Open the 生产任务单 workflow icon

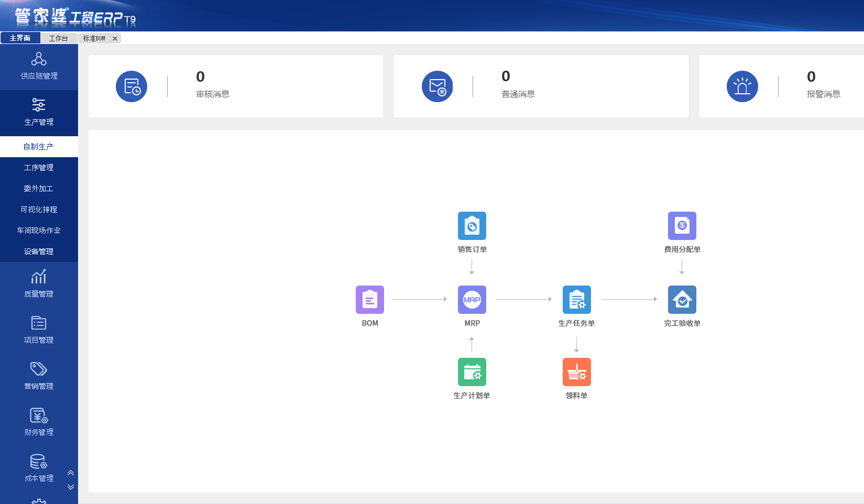tap(577, 300)
